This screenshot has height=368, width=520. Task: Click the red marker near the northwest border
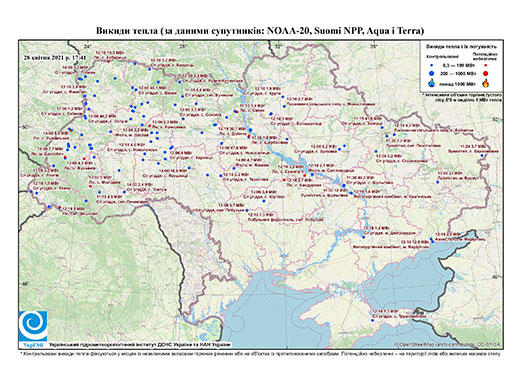tap(108, 62)
